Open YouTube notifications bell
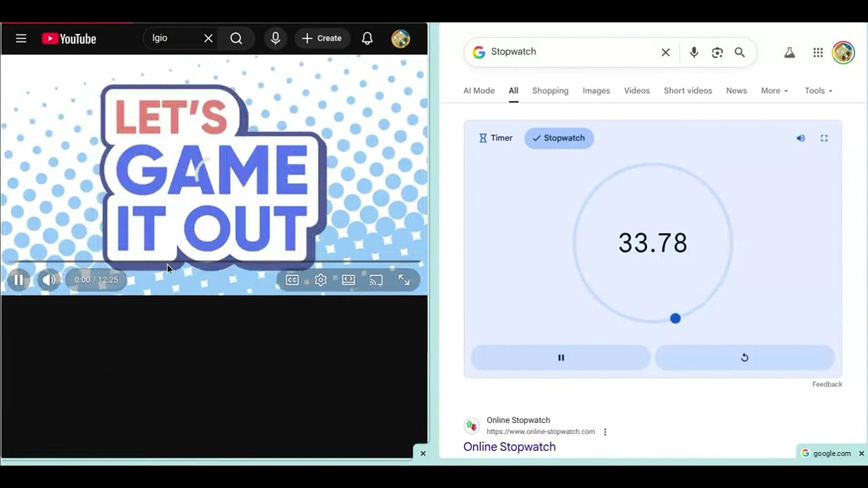The image size is (868, 488). [367, 39]
